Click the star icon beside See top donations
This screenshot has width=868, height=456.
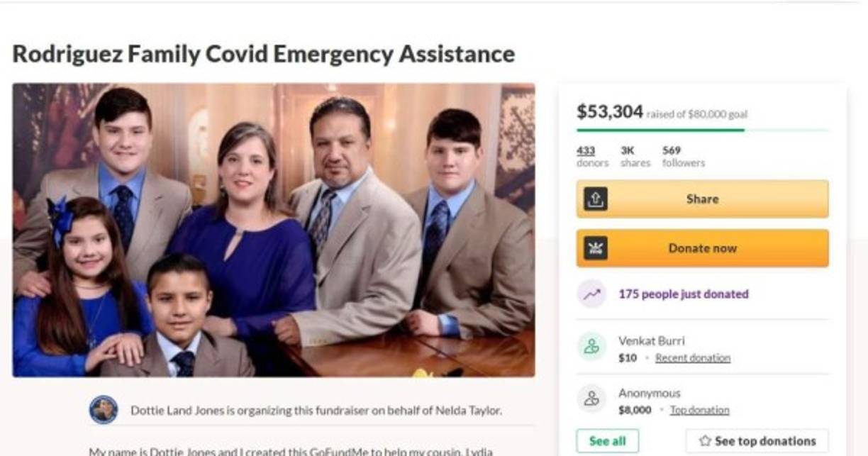(705, 441)
